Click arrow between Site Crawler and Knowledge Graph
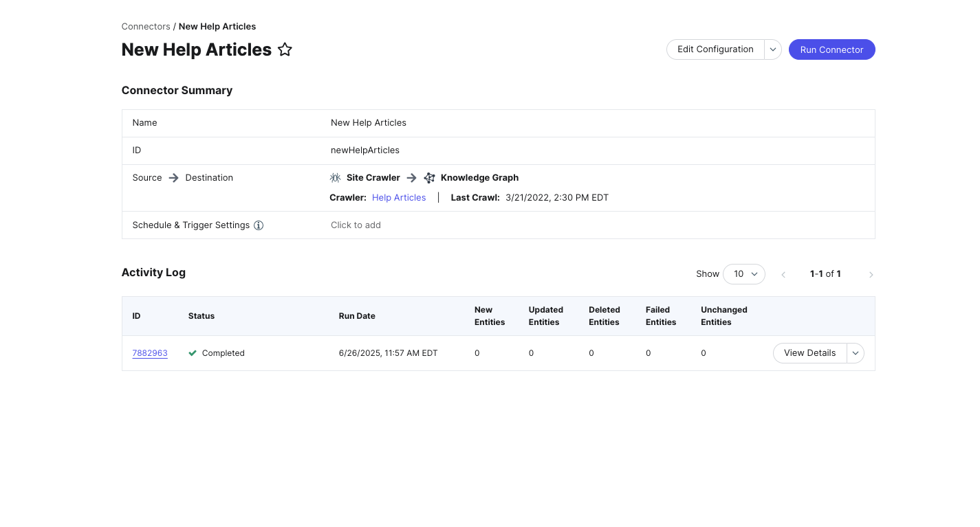The image size is (980, 527). click(x=411, y=178)
